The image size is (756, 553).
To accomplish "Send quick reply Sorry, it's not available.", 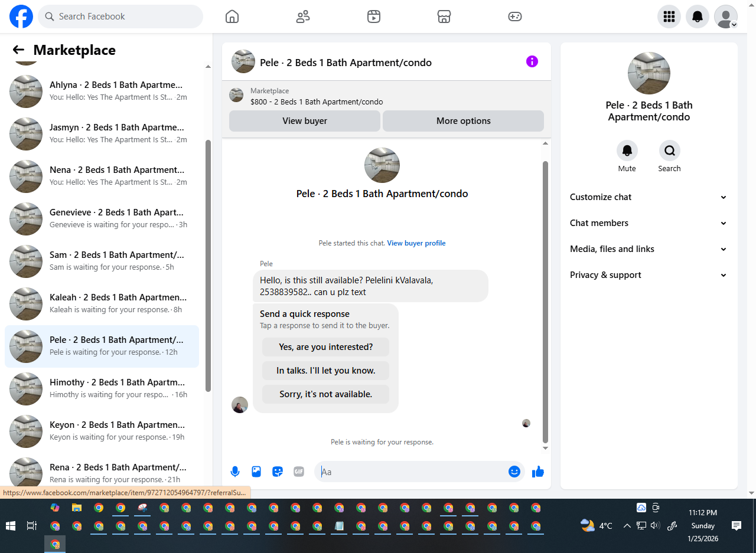I will click(326, 394).
